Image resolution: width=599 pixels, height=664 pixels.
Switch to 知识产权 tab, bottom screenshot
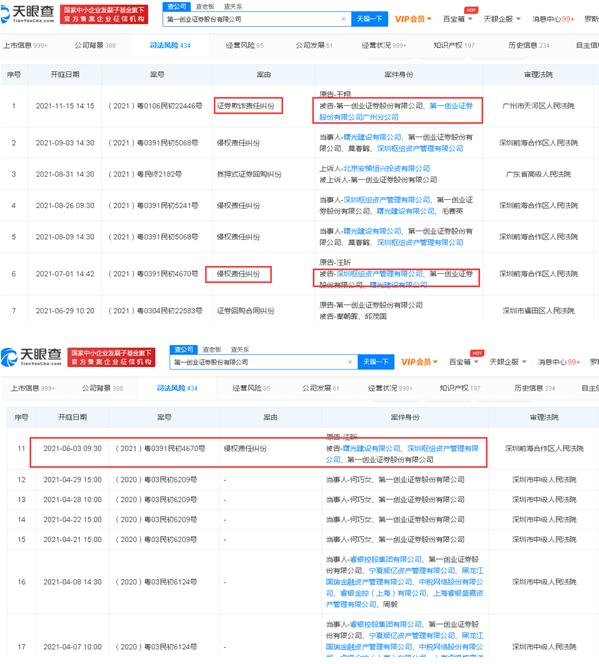click(460, 388)
